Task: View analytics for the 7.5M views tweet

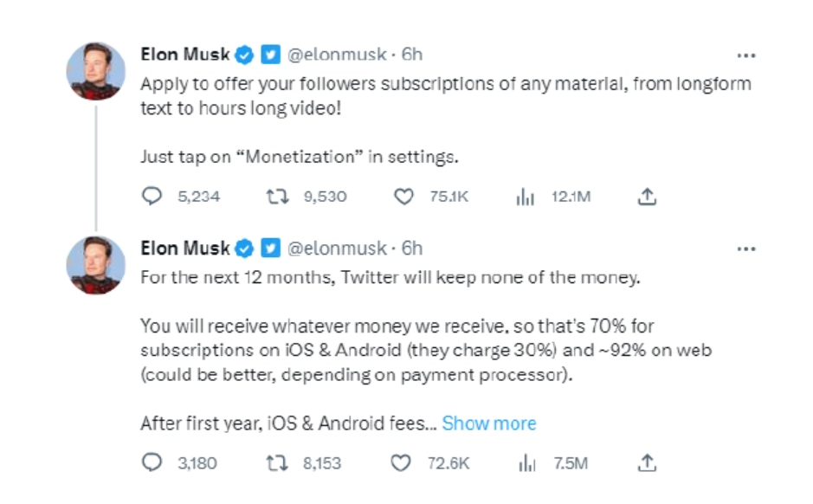Action: coord(526,463)
